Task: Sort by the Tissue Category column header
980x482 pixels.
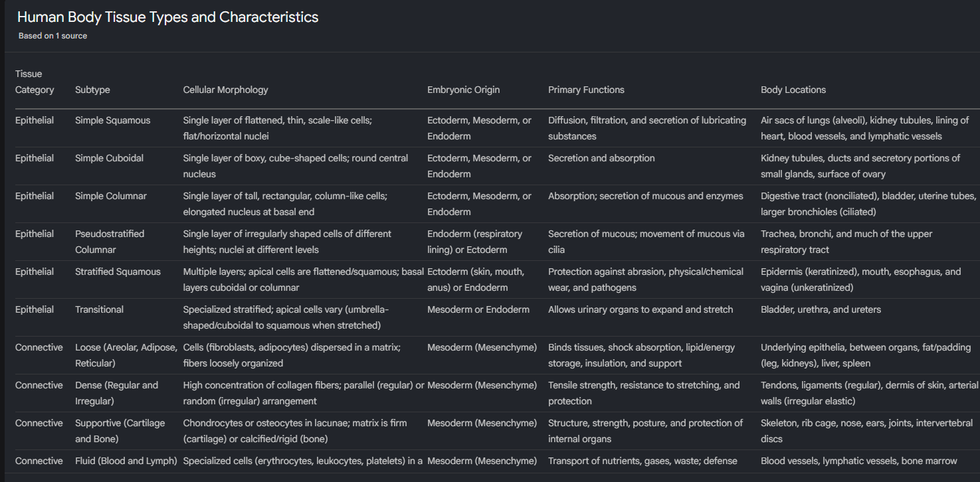Action: click(x=35, y=82)
